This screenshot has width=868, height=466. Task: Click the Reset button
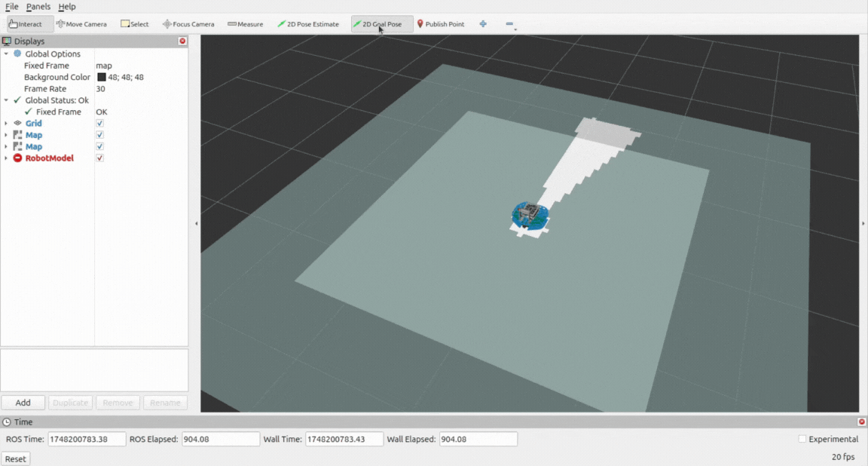16,458
